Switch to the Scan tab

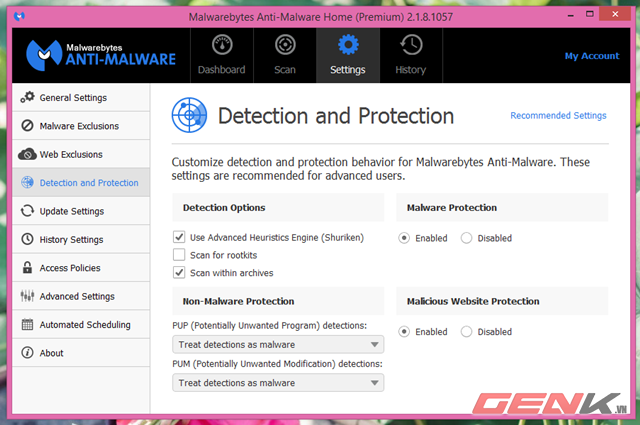[x=285, y=56]
